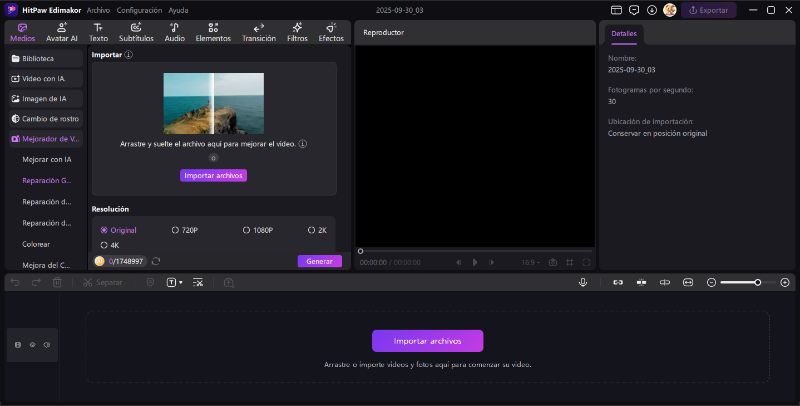Click the zoom-in plus icon on timeline
800x406 pixels.
tap(784, 283)
